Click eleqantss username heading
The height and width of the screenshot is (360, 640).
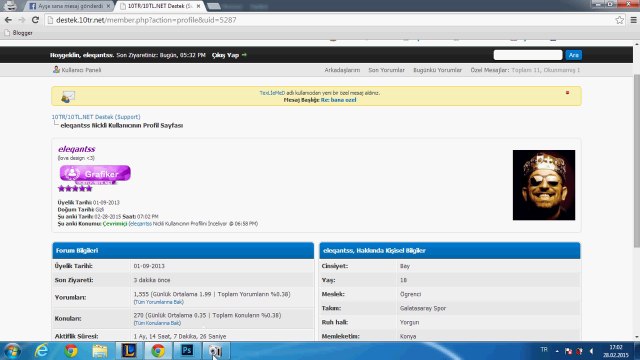click(76, 149)
